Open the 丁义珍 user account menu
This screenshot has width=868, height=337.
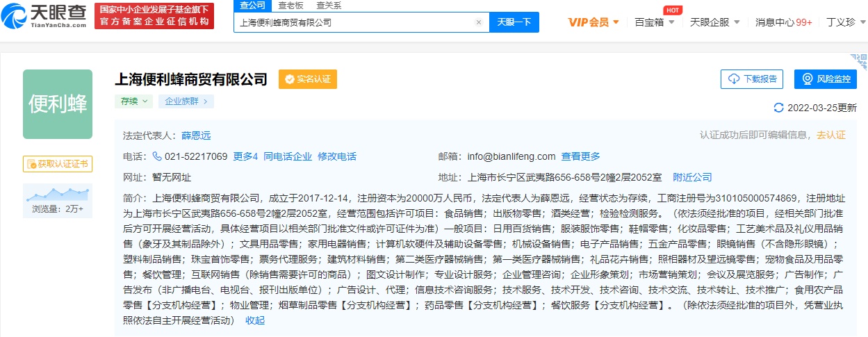click(x=844, y=22)
